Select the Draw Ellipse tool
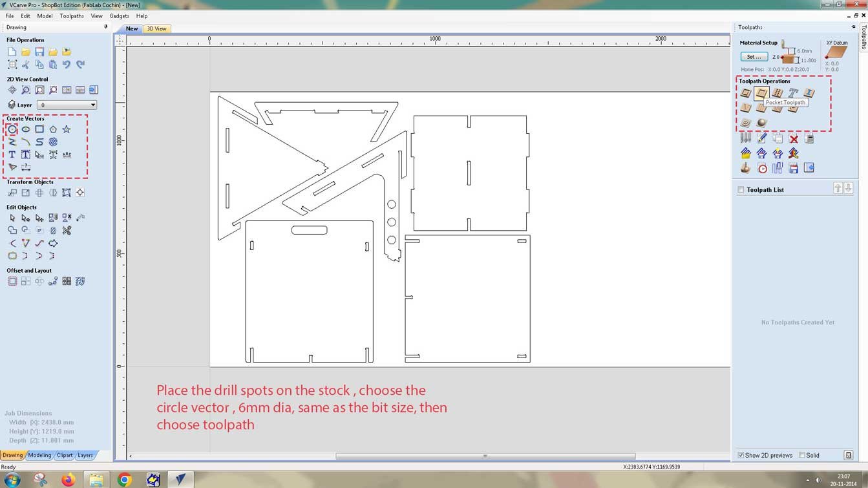Image resolution: width=868 pixels, height=488 pixels. pyautogui.click(x=26, y=129)
